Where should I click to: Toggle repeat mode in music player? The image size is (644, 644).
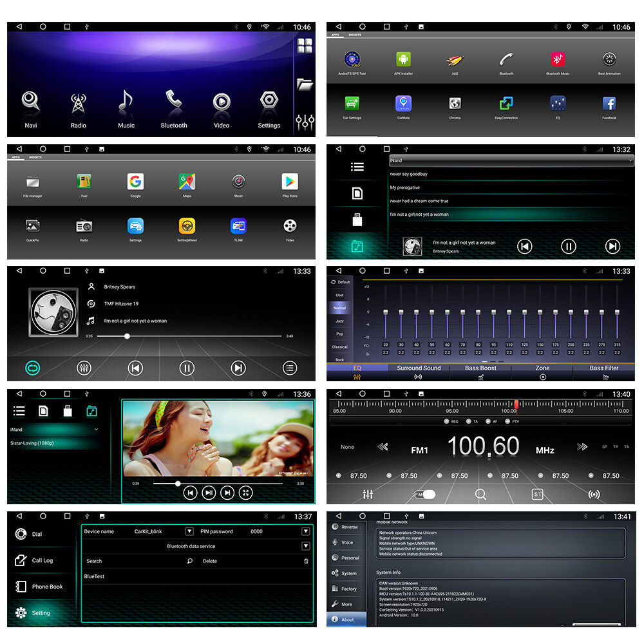coord(32,368)
